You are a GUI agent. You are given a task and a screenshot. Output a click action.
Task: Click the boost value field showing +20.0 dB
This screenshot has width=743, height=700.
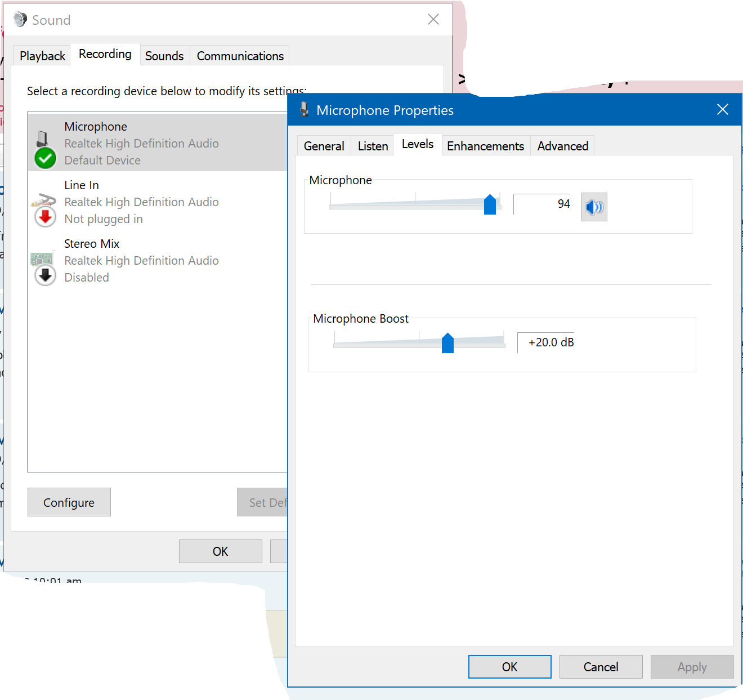[x=546, y=342]
